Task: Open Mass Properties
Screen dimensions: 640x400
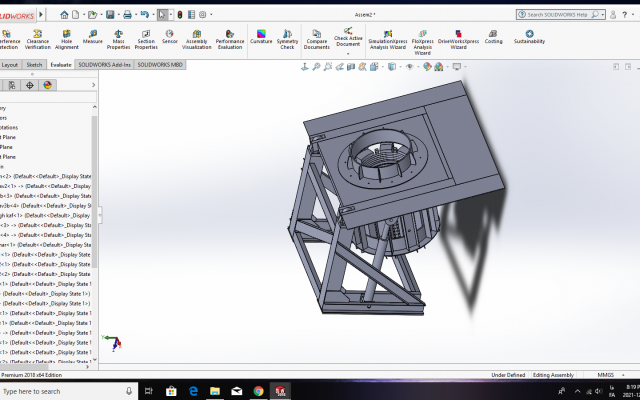Action: 118,40
